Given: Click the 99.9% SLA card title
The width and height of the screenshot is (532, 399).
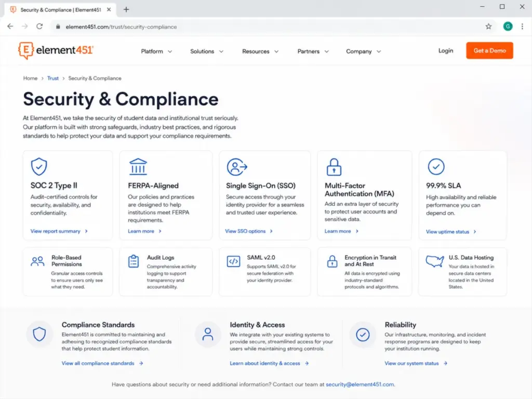Looking at the screenshot, I should click(444, 185).
